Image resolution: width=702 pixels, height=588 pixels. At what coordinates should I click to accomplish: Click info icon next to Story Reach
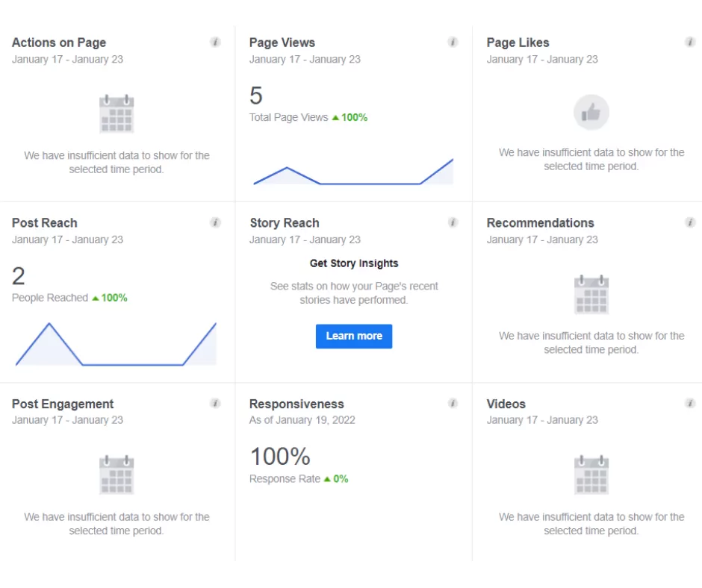pos(453,222)
